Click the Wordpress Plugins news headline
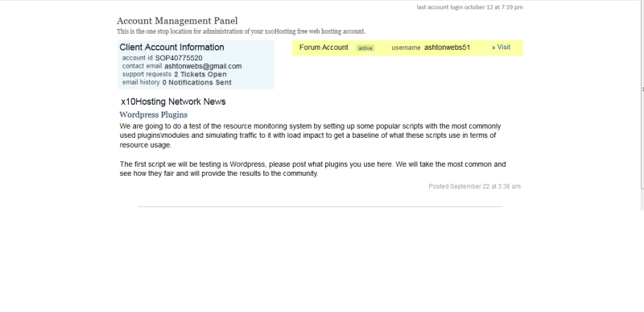The height and width of the screenshot is (312, 644). (153, 114)
